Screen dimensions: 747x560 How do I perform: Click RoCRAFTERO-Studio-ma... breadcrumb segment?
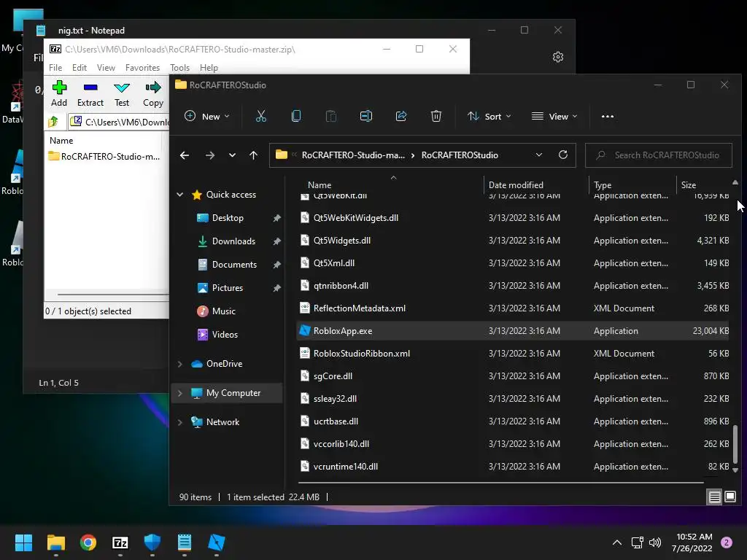(x=353, y=155)
